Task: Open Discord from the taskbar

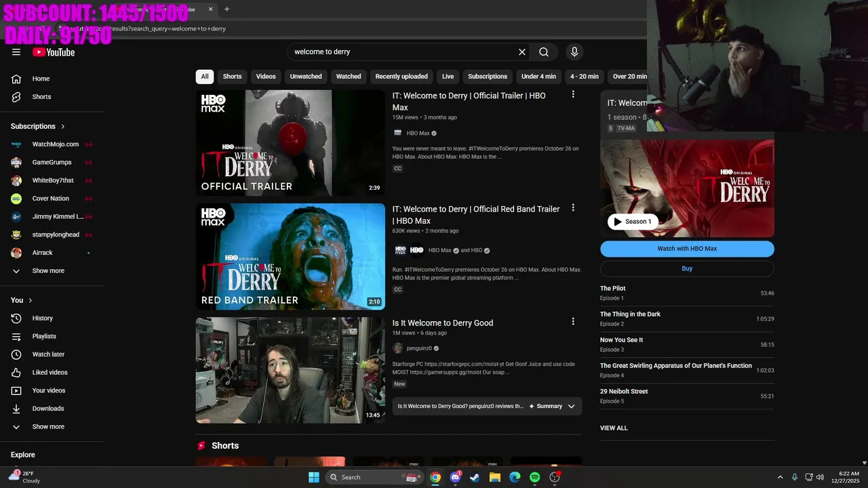Action: point(455,477)
